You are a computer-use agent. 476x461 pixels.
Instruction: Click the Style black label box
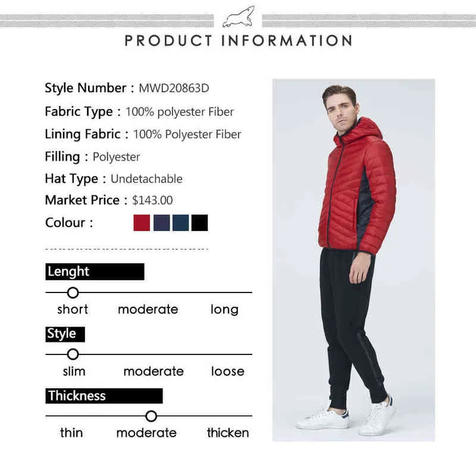coord(65,334)
